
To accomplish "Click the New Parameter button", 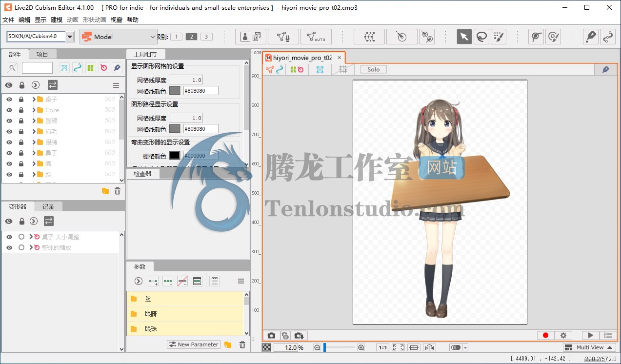I will coord(194,344).
